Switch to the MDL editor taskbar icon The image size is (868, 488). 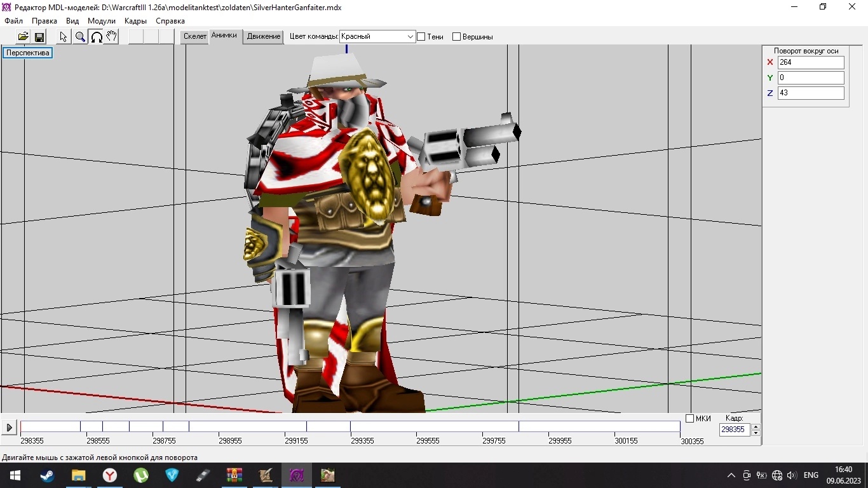coord(297,475)
